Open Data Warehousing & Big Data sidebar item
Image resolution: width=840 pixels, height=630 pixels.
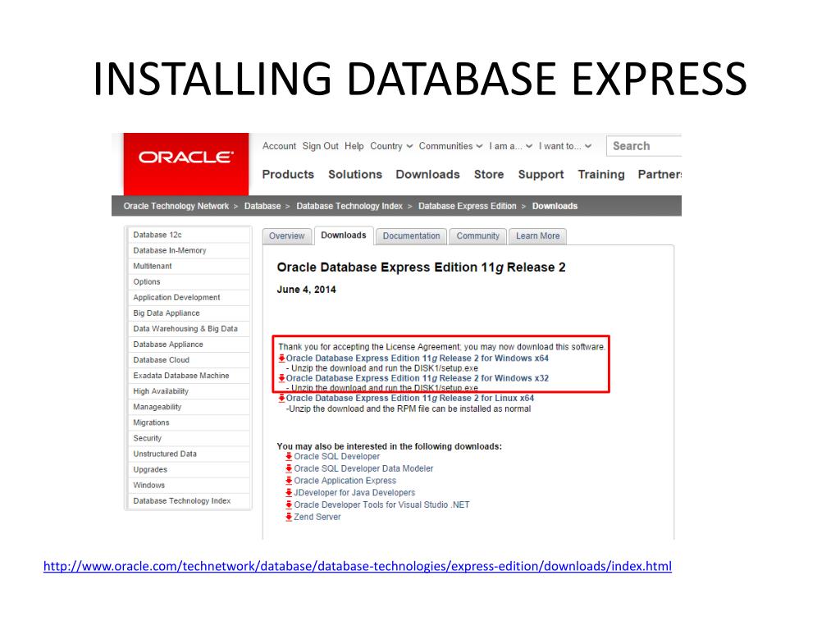[189, 328]
